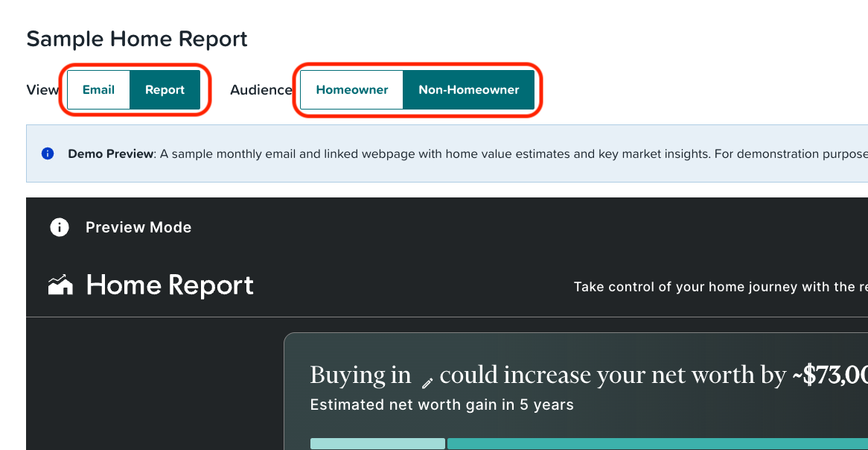The width and height of the screenshot is (868, 450).
Task: Click the ~$73,00 net worth amount
Action: click(x=829, y=375)
